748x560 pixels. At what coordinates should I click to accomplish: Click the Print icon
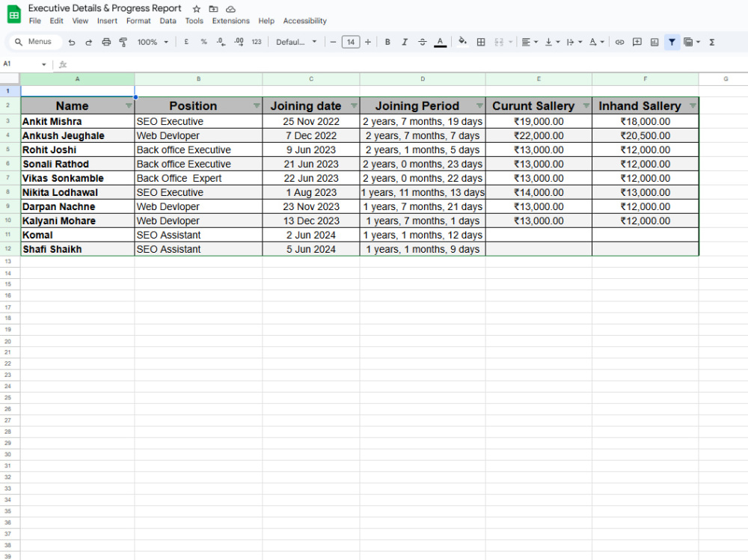[106, 42]
